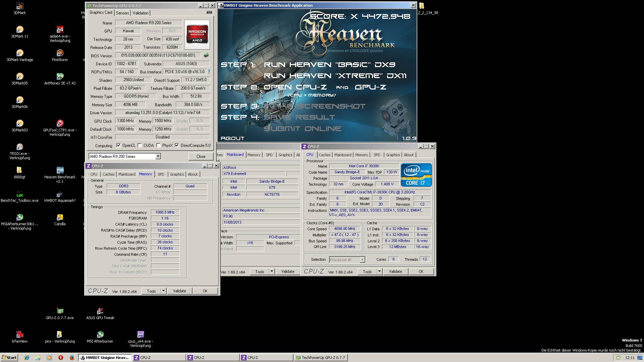644x362 pixels.
Task: Open IrfanView desktop icon
Action: pos(19,337)
